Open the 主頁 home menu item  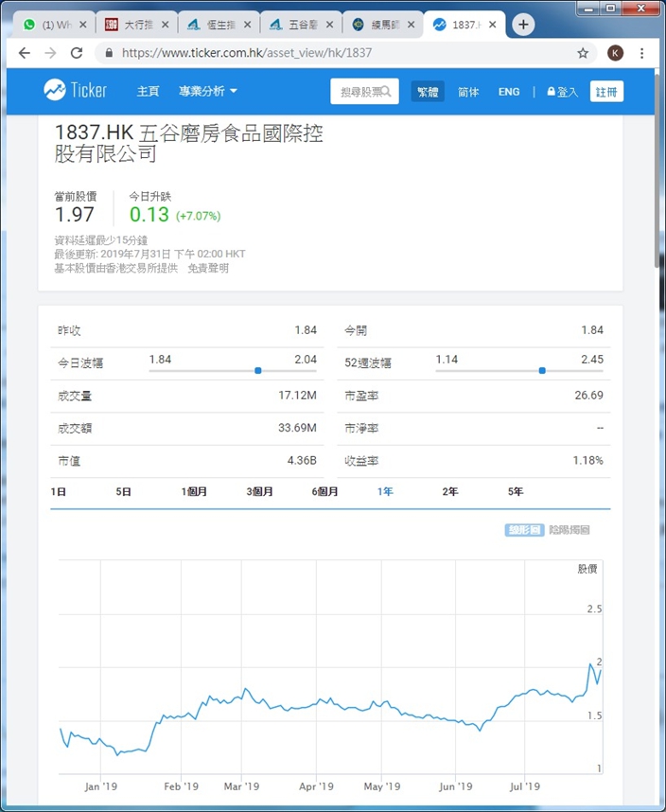tap(148, 91)
